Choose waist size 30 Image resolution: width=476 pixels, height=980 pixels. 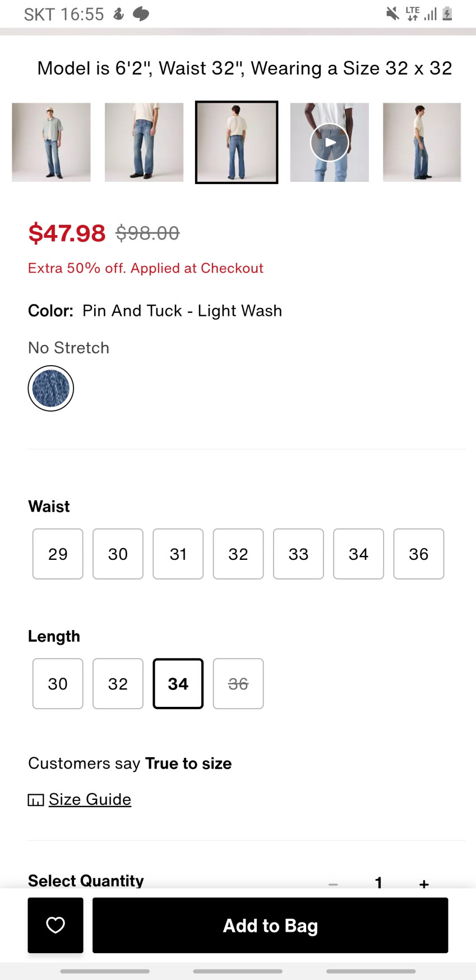pyautogui.click(x=118, y=554)
